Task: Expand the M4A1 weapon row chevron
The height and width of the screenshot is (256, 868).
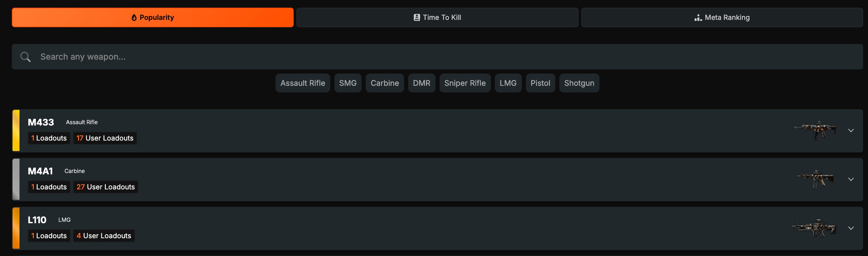Action: 851,179
